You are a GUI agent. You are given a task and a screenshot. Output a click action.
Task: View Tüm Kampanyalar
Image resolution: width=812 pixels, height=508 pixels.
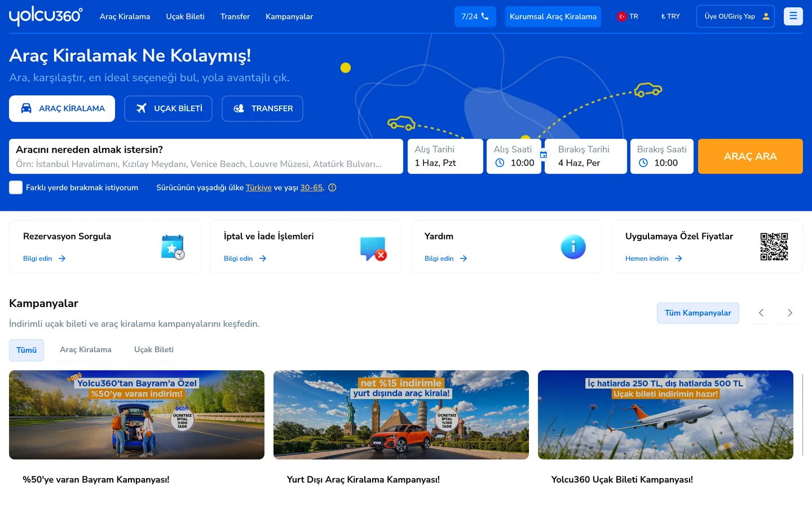coord(698,313)
